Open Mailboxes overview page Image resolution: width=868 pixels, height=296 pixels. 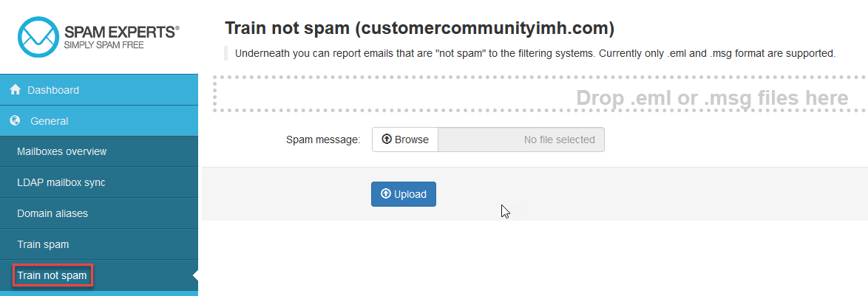click(62, 151)
